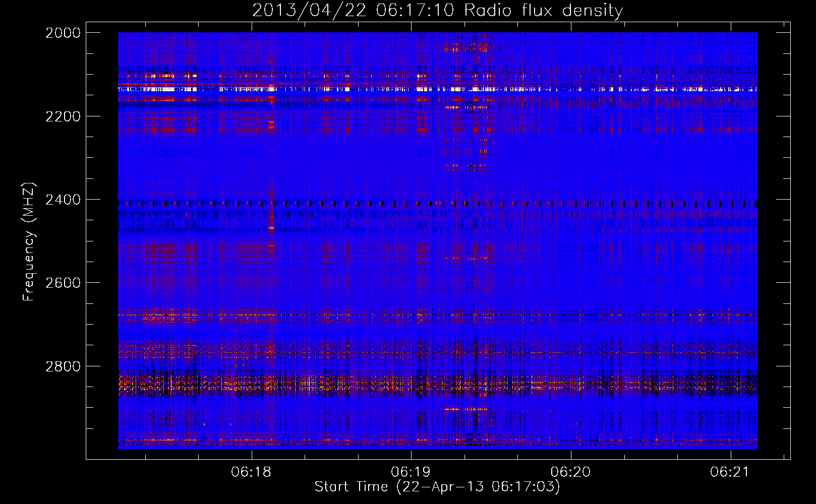Click the 2800 frequency tick label
The width and height of the screenshot is (816, 504).
(x=63, y=366)
